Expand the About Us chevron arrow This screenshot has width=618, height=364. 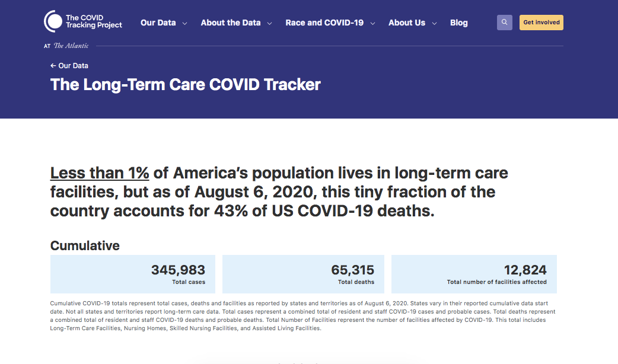click(434, 24)
